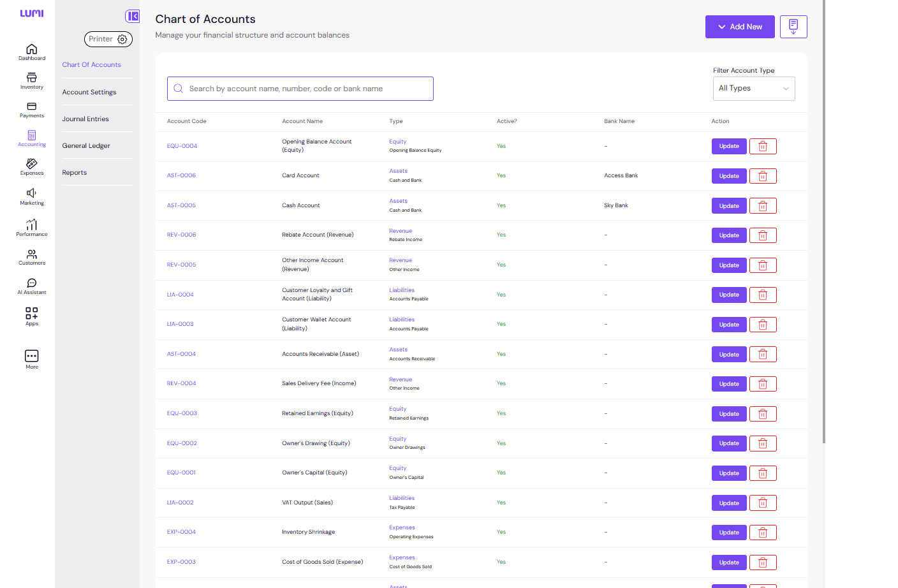The height and width of the screenshot is (588, 898).
Task: Select the Access Bank cell
Action: (621, 175)
